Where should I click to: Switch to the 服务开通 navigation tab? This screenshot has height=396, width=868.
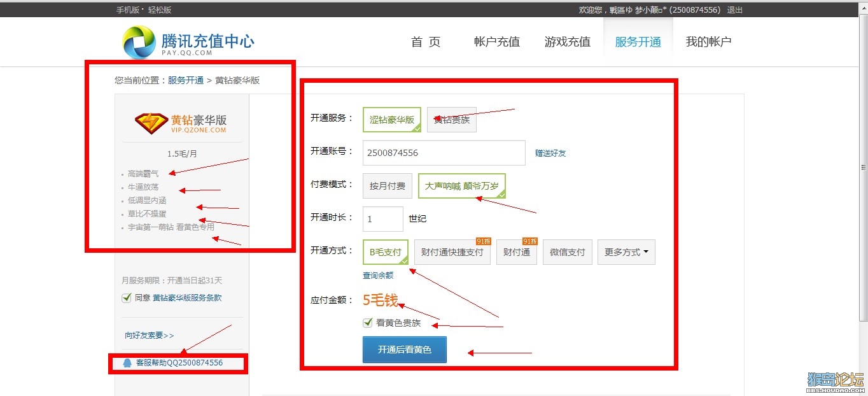[638, 42]
